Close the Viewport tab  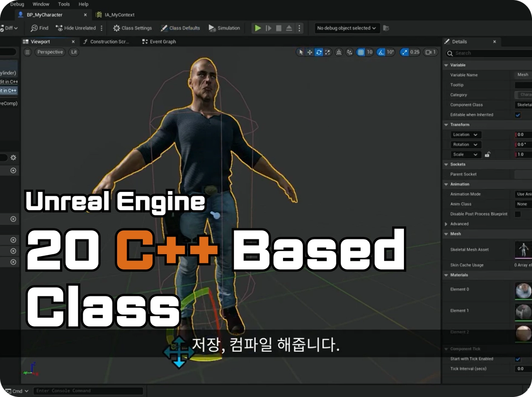pos(73,42)
